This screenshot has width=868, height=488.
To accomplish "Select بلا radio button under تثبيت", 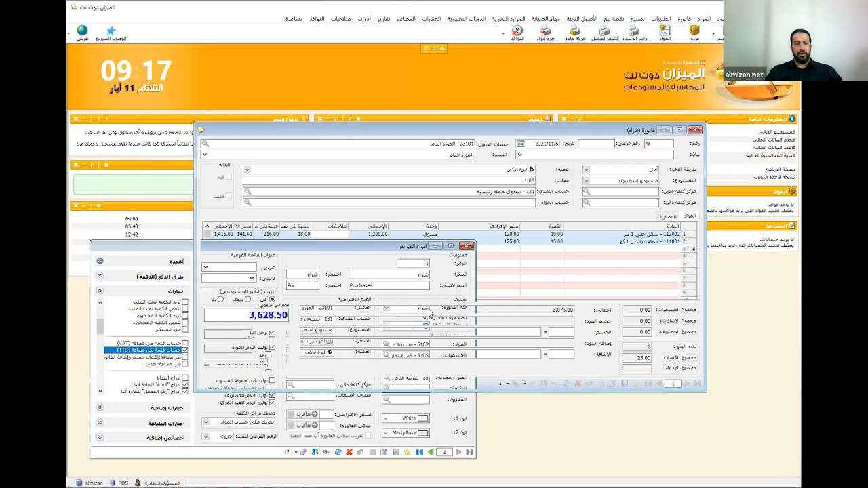I will pyautogui.click(x=220, y=299).
